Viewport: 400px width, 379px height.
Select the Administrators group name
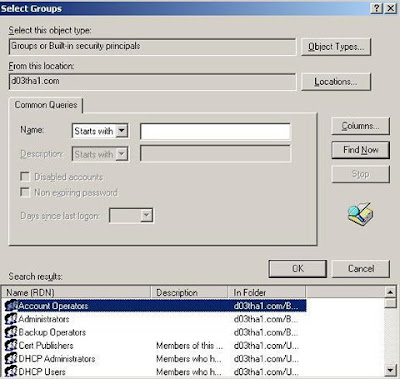pos(44,319)
